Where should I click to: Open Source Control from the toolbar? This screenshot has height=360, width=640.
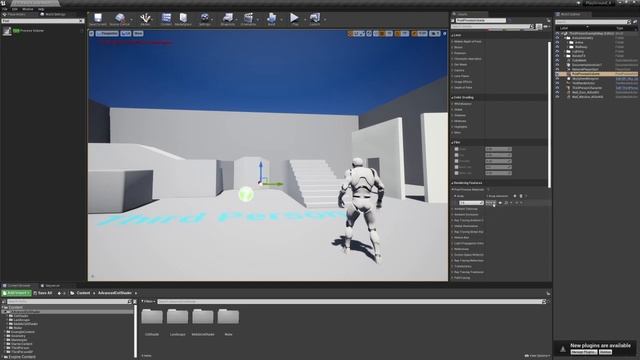tap(120, 18)
